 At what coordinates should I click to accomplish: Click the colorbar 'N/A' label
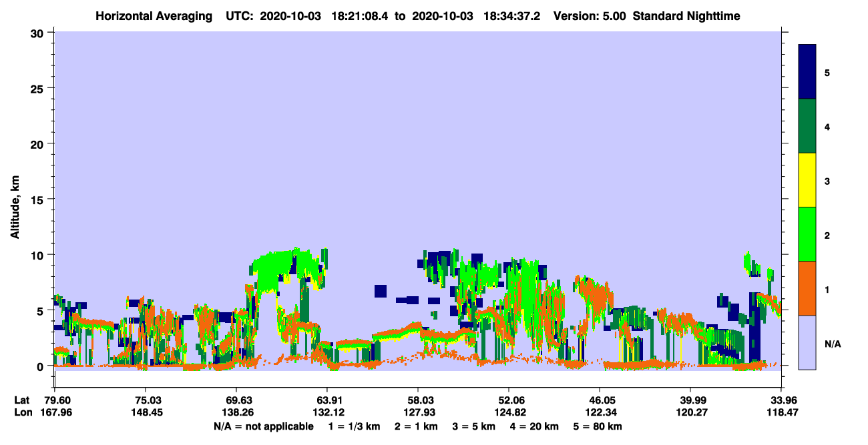tap(832, 344)
